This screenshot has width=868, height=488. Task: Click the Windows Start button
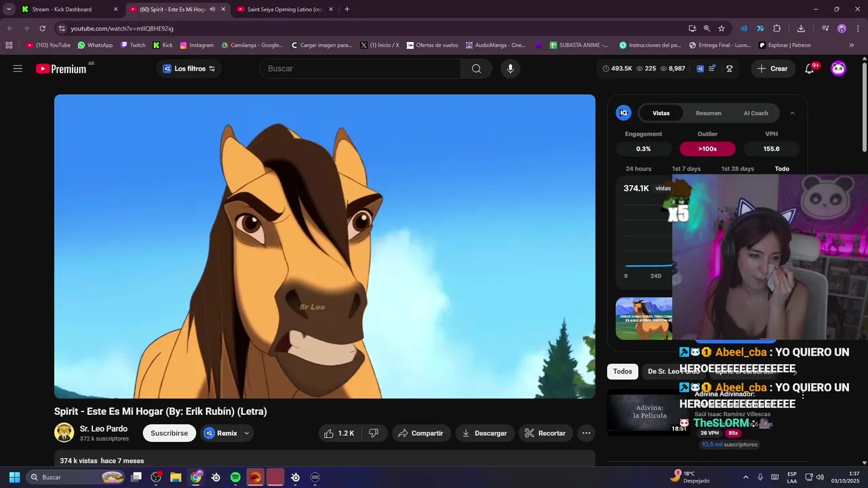[14, 477]
